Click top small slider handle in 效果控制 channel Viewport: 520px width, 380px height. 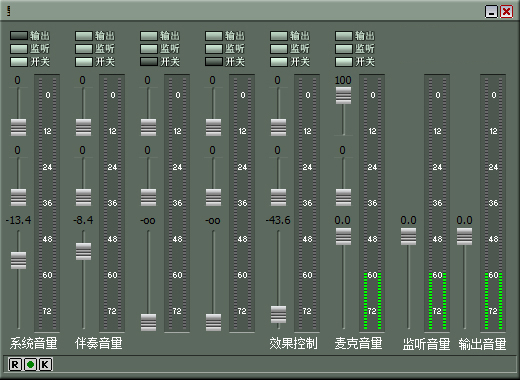coord(278,127)
